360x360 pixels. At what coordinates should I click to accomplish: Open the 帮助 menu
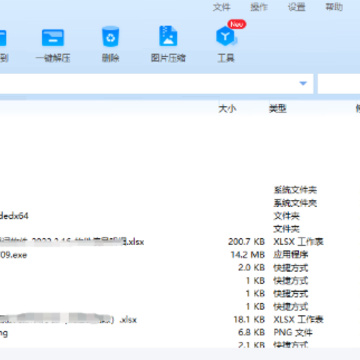[x=334, y=7]
